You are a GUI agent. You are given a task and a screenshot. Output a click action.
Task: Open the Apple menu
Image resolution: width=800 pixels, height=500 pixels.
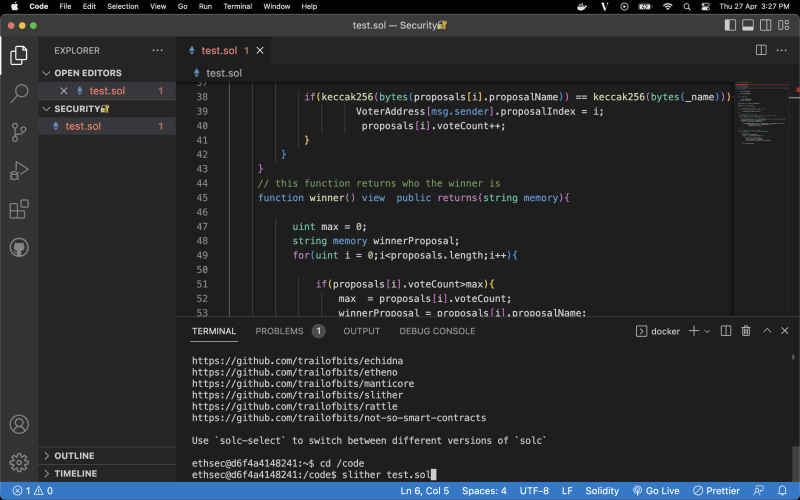click(14, 7)
